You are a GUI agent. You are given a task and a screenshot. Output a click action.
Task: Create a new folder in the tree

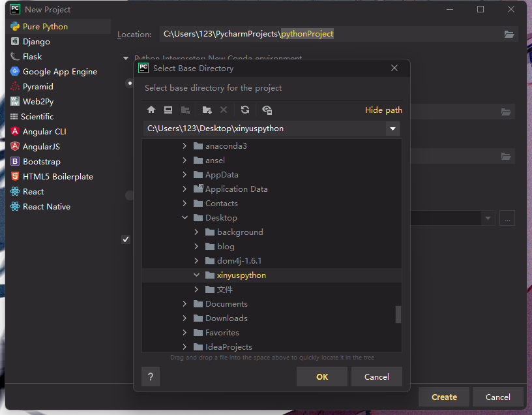coord(207,110)
